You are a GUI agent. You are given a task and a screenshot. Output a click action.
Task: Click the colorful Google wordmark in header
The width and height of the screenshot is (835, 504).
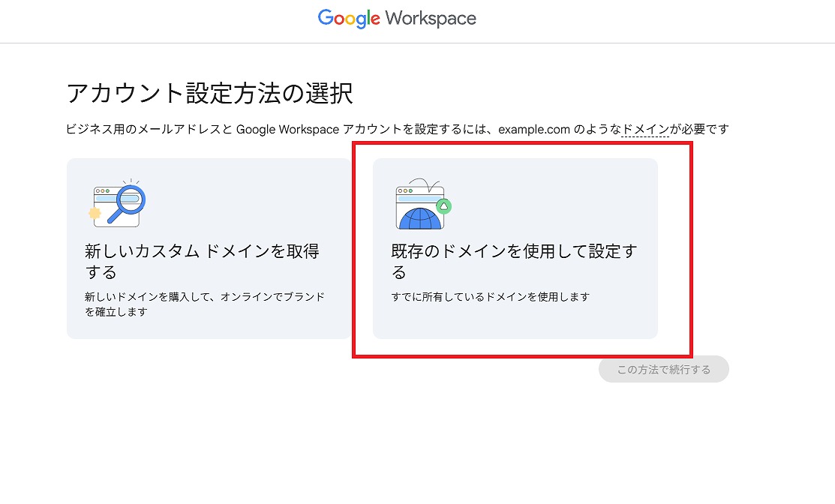coord(349,19)
